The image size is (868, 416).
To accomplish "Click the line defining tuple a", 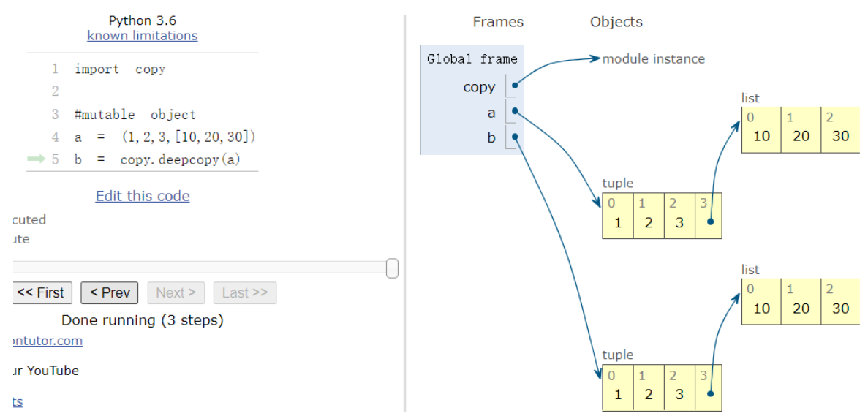I will [x=165, y=137].
